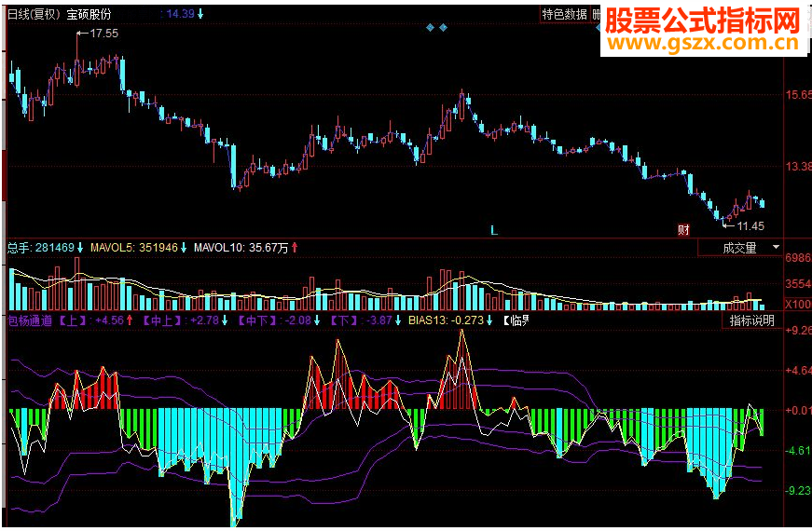This screenshot has width=812, height=531.
Task: Click the 15.65 price axis label
Action: [799, 95]
